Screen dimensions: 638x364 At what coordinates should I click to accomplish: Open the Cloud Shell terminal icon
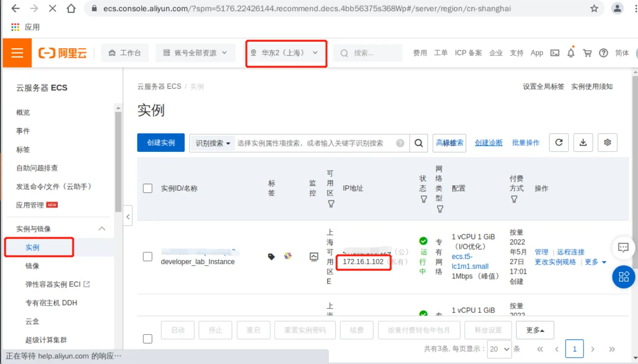point(555,53)
